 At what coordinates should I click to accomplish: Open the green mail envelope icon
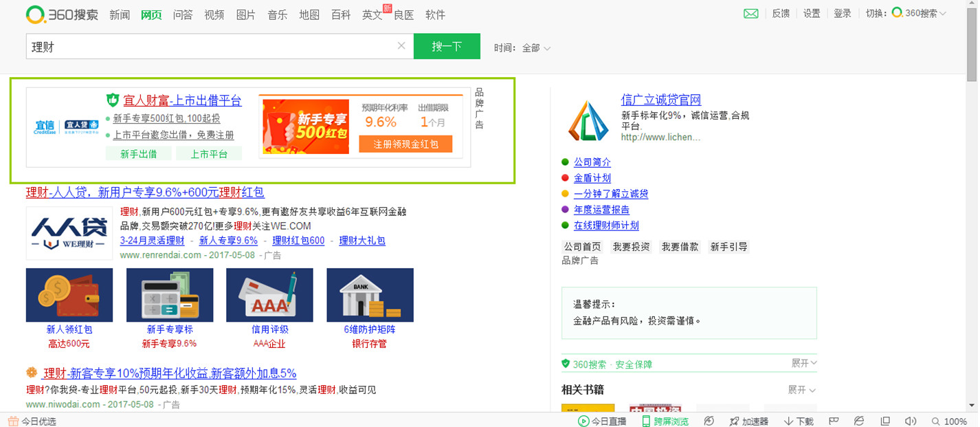point(751,14)
